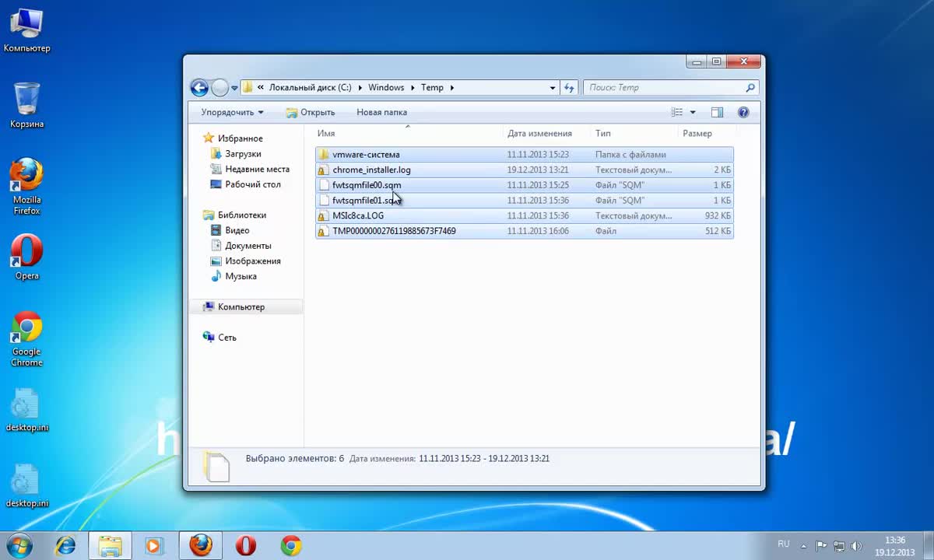The height and width of the screenshot is (560, 934).
Task: Create a folder with Новая папка
Action: 381,112
